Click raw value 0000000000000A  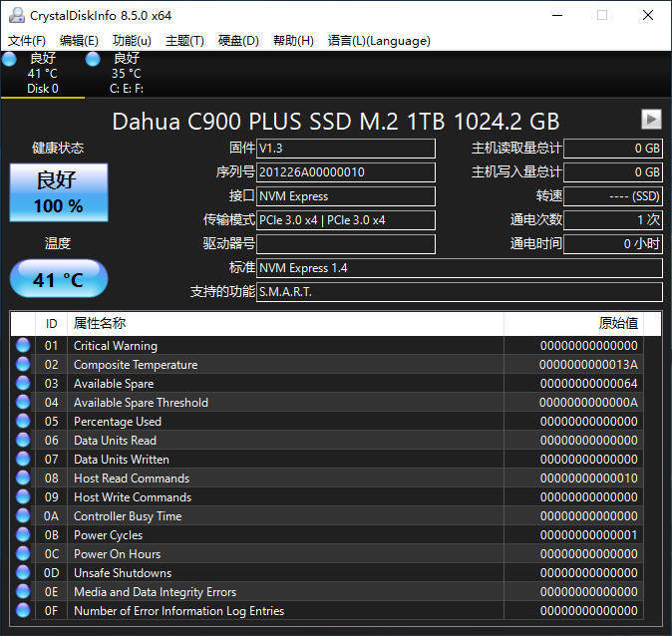point(588,402)
